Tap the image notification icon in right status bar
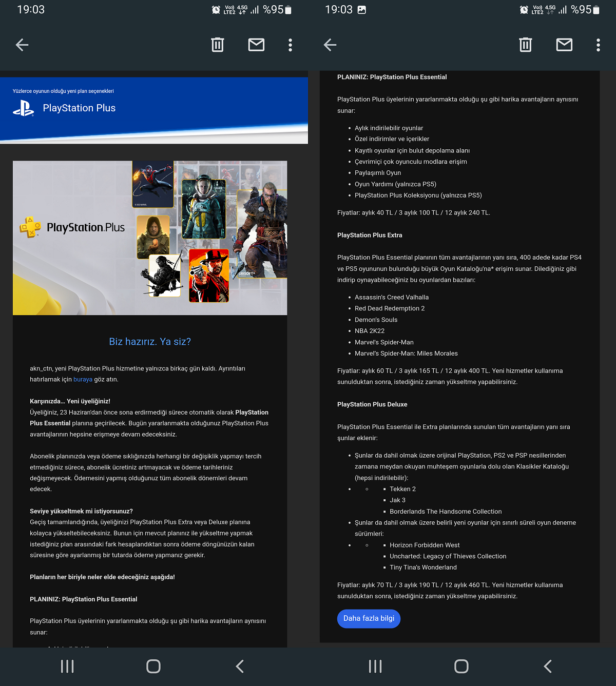616x686 pixels. [362, 10]
